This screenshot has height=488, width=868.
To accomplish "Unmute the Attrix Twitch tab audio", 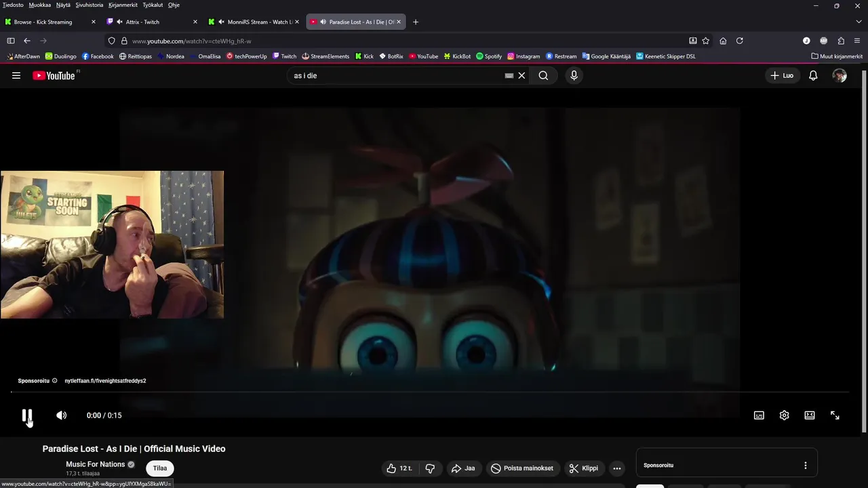I will (x=119, y=22).
